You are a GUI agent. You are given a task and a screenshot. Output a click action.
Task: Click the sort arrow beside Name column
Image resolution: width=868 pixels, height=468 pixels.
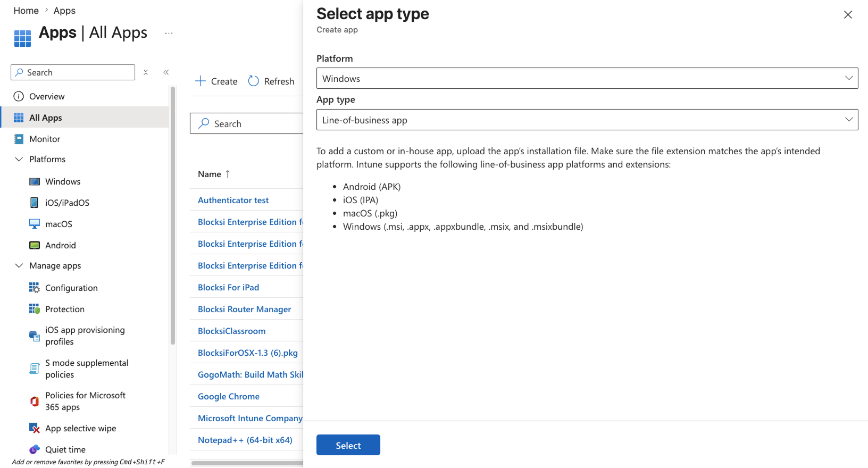228,174
